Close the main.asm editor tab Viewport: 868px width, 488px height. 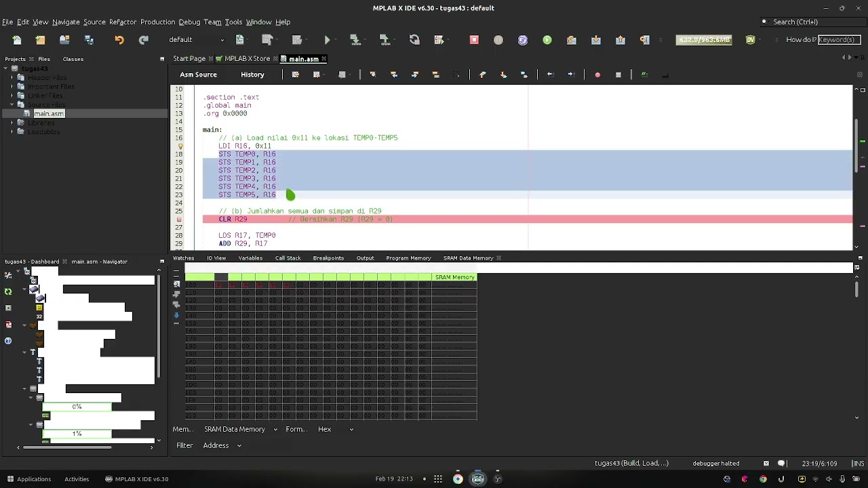324,59
